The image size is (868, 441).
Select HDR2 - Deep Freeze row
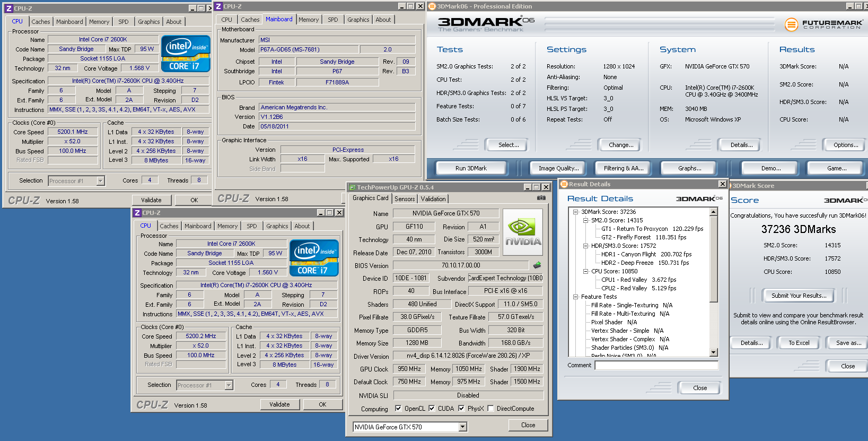click(x=645, y=263)
